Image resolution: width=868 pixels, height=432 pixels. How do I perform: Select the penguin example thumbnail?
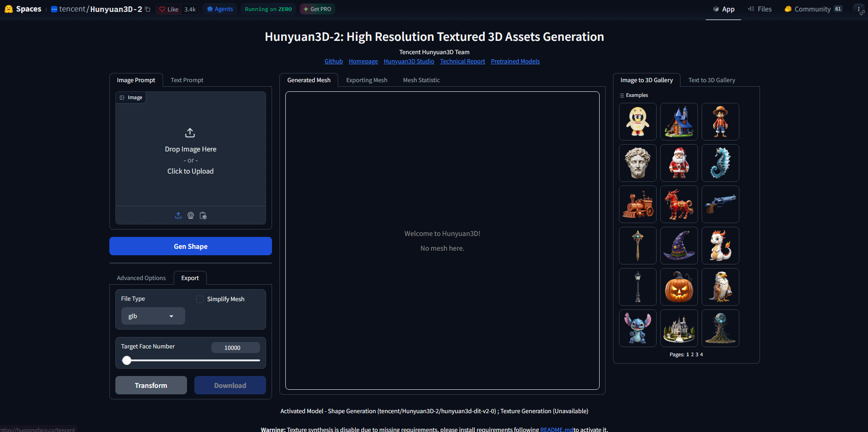(638, 122)
